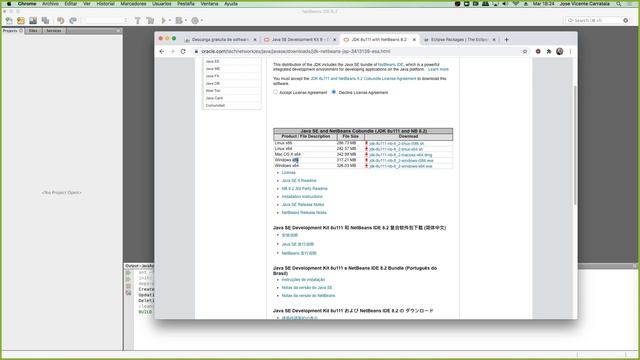640x360 pixels.
Task: Click volume icon in macOS menu bar
Action: tap(505, 4)
